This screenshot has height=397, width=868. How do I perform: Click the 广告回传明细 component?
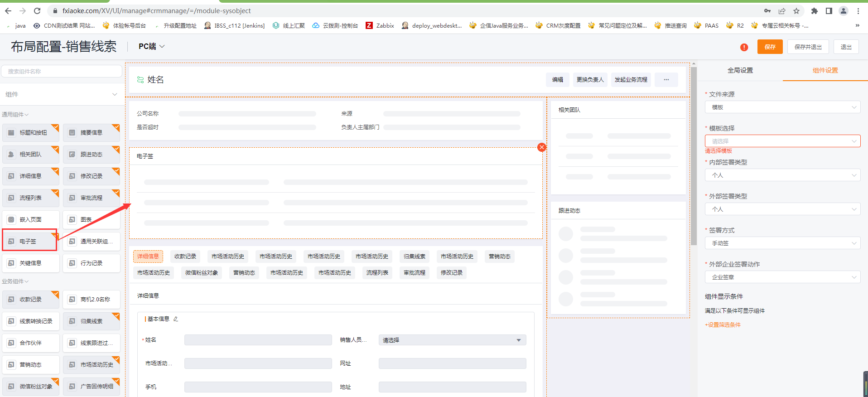(x=92, y=387)
